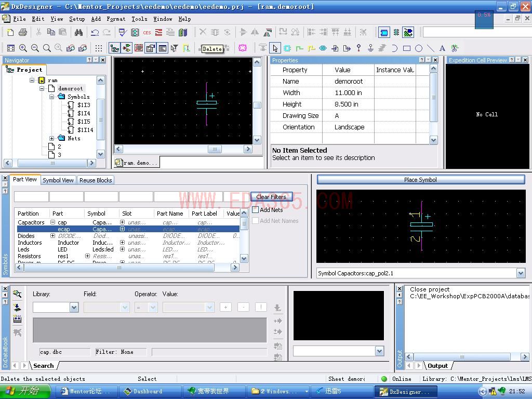Image resolution: width=532 pixels, height=399 pixels.
Task: Click the binoculars Find icon
Action: click(78, 32)
